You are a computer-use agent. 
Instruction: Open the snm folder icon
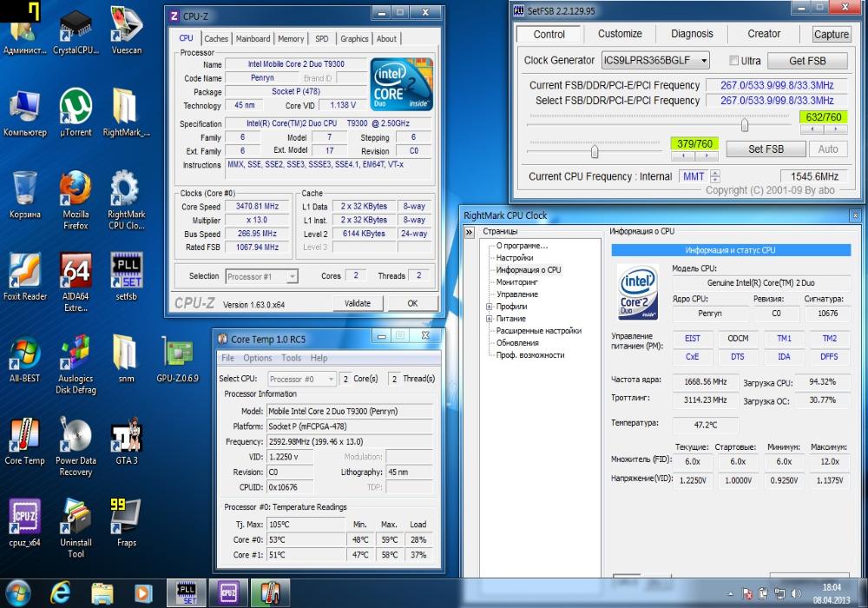(x=126, y=358)
